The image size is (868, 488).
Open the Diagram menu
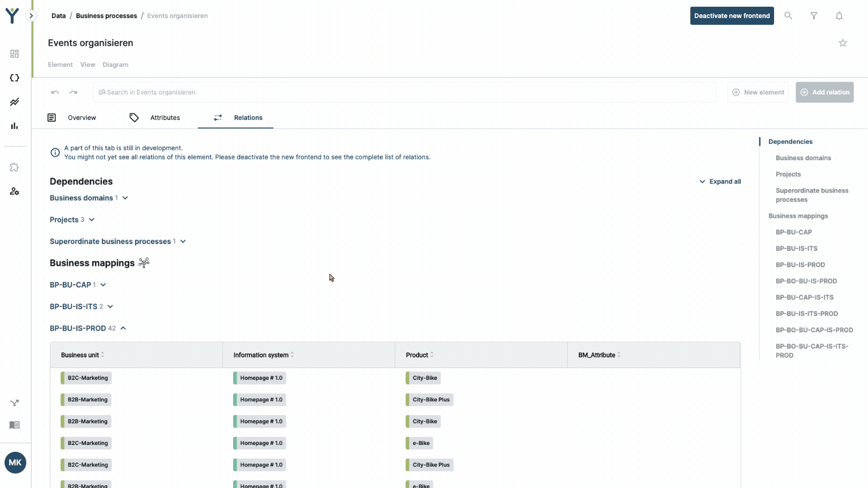115,65
